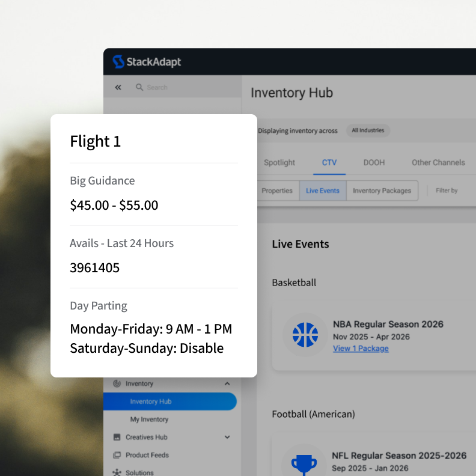476x476 pixels.
Task: Click the NFL trophy icon
Action: (304, 465)
